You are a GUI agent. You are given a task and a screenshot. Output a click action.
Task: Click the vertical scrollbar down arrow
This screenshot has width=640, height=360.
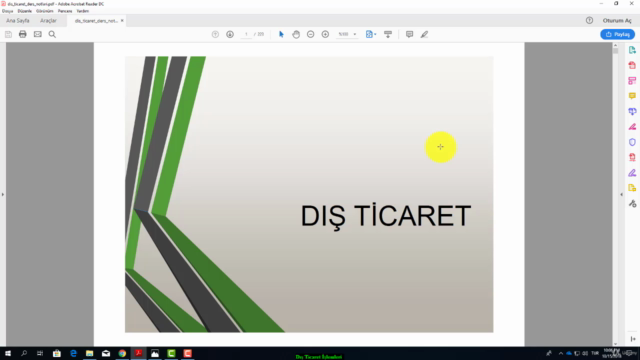point(615,344)
